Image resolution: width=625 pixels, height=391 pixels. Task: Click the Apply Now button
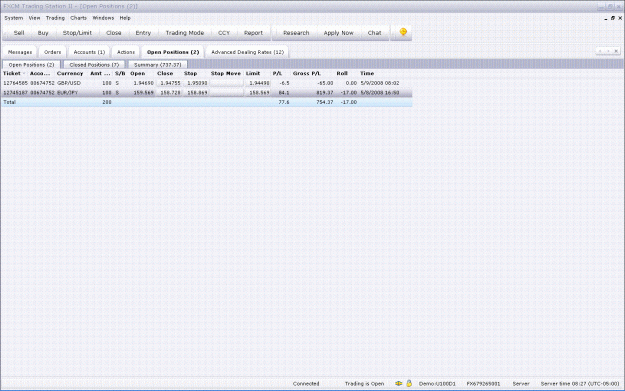tap(338, 33)
